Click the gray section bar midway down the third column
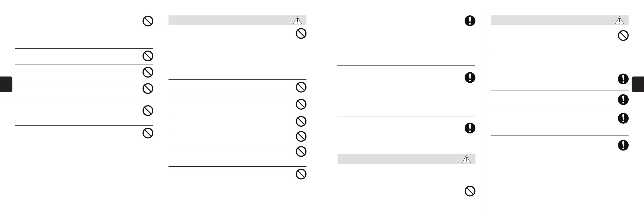Screen dimensions: 644x222 click(x=398, y=159)
